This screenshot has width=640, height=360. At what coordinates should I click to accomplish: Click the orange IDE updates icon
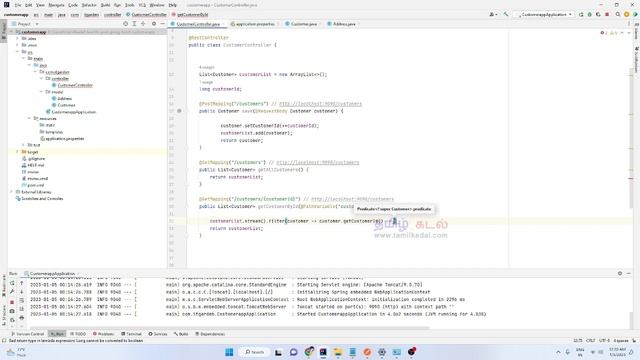tap(627, 14)
